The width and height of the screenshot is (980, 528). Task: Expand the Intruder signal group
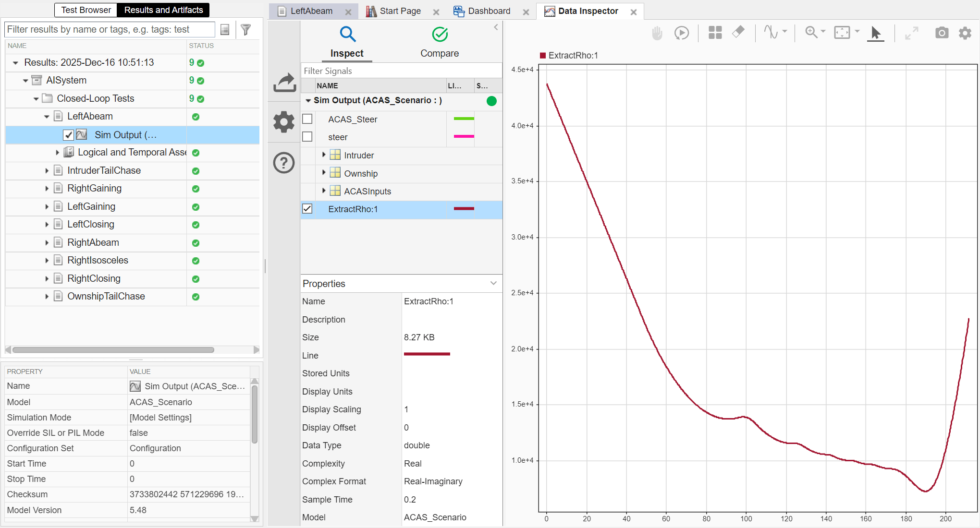click(324, 155)
